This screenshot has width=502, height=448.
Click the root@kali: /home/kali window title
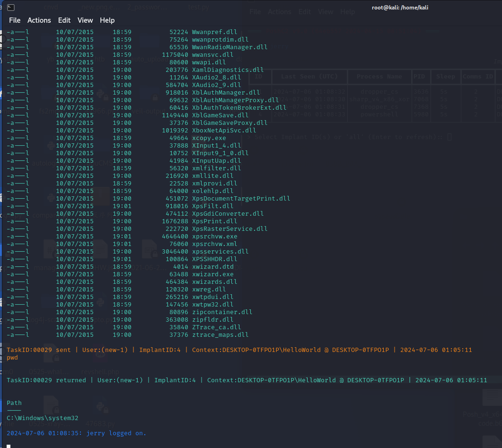pos(400,7)
